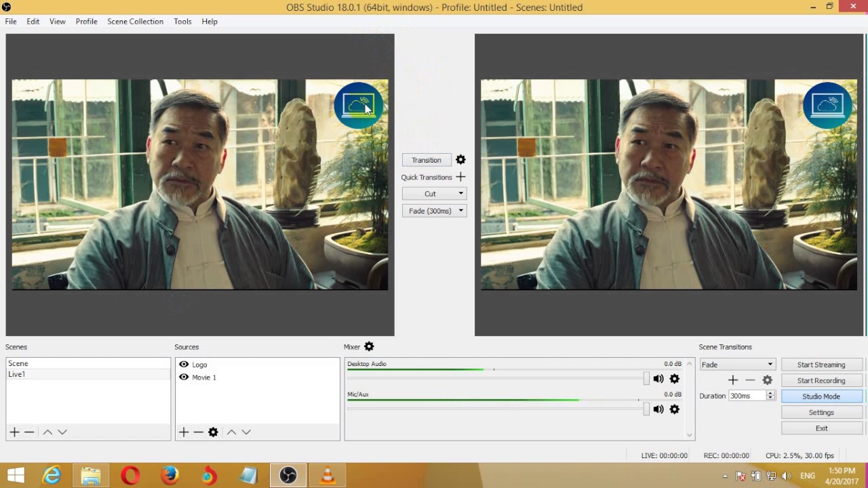Open Firefox from the taskbar
Screen dimensions: 868x488
coord(170,476)
